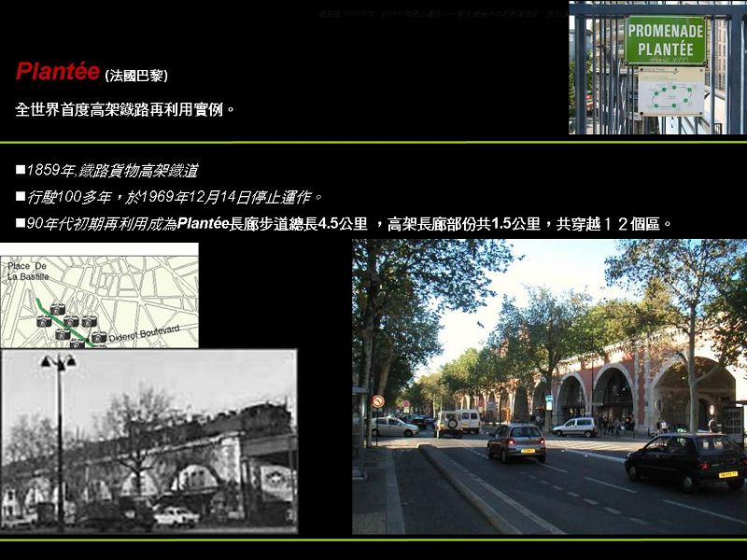Click the bullet marker before 行駛100多年
The height and width of the screenshot is (560, 747).
pyautogui.click(x=20, y=197)
